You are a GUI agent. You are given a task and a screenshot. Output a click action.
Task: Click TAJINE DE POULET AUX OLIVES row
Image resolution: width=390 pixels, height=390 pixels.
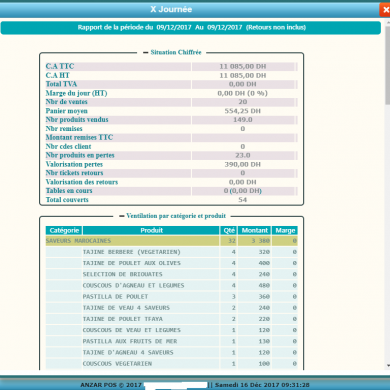pos(172,263)
